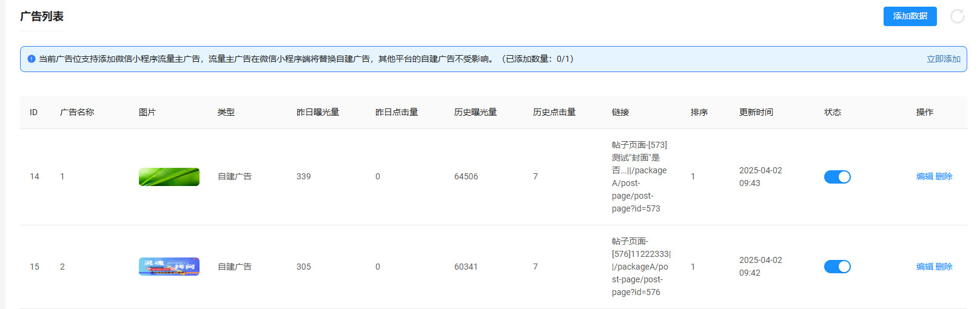Click the 广告列表 page title
The image size is (980, 309).
pos(42,16)
